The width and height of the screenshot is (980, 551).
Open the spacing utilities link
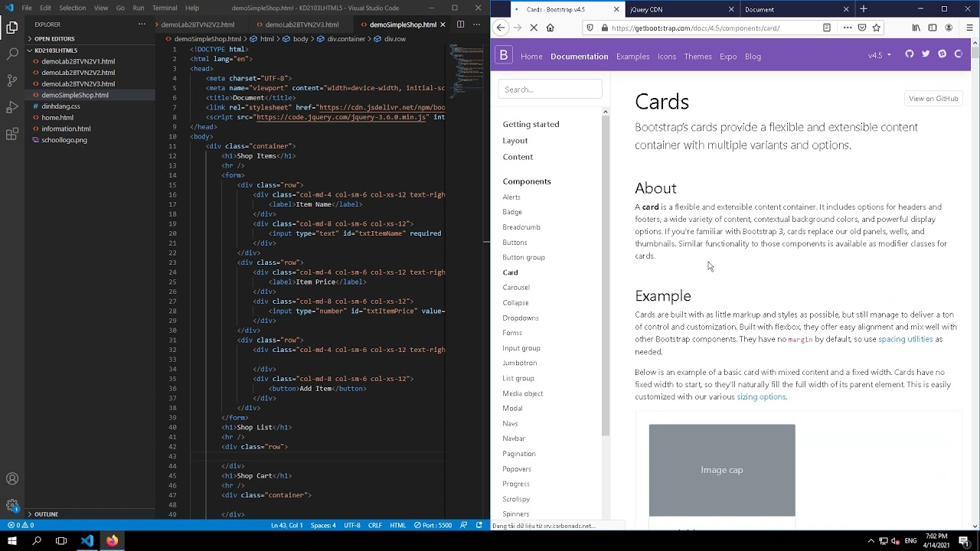[905, 339]
